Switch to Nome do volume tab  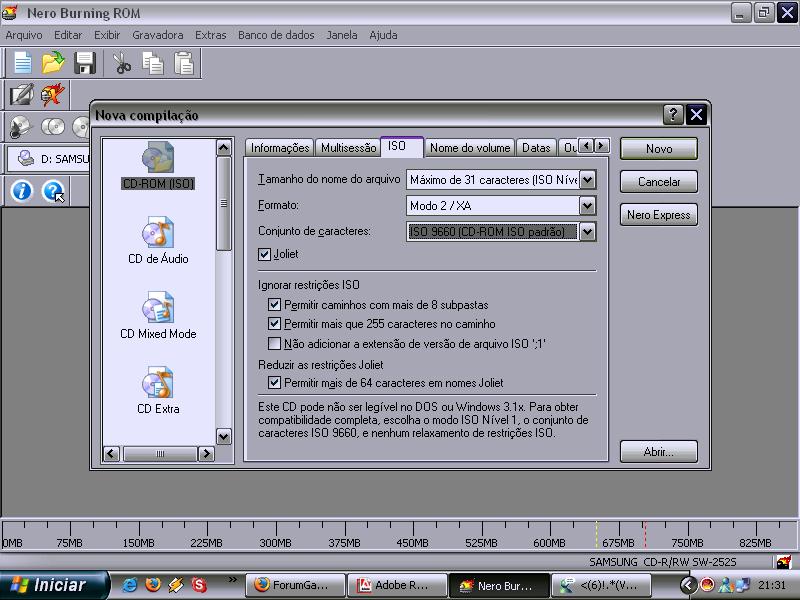point(470,148)
